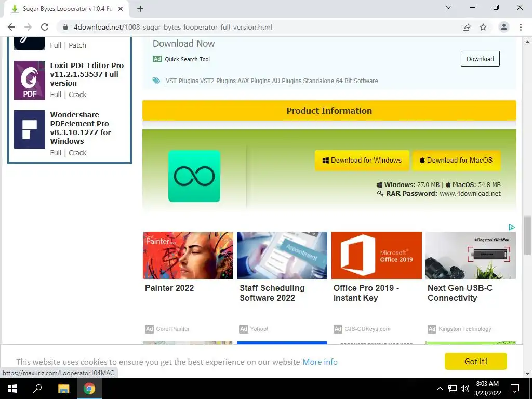Open network status tray icon

click(453, 389)
